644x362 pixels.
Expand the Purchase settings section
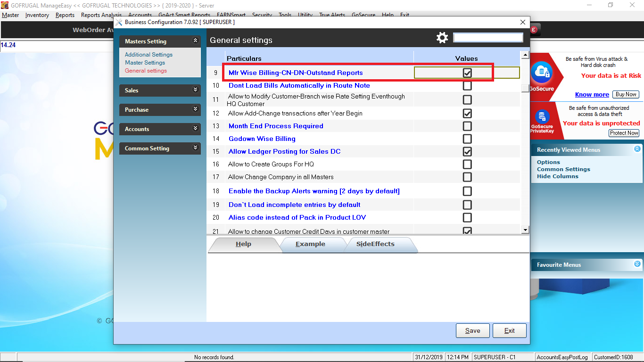click(196, 109)
